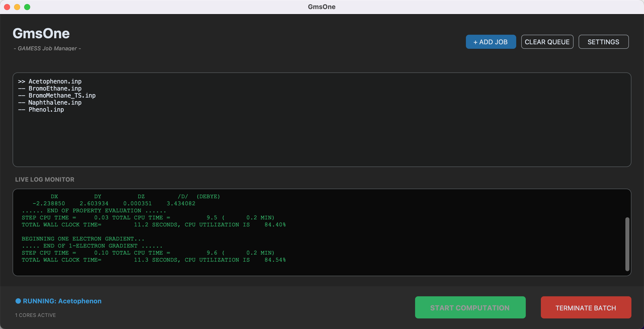Choose BromoMethane_TS.inp queue entry
The height and width of the screenshot is (329, 644).
coord(62,96)
